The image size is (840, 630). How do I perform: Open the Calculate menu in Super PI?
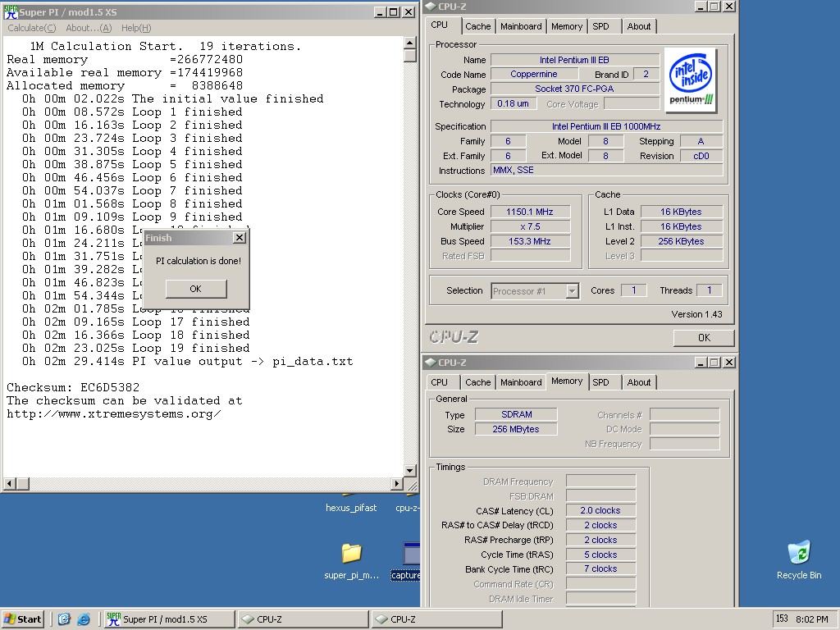coord(32,28)
